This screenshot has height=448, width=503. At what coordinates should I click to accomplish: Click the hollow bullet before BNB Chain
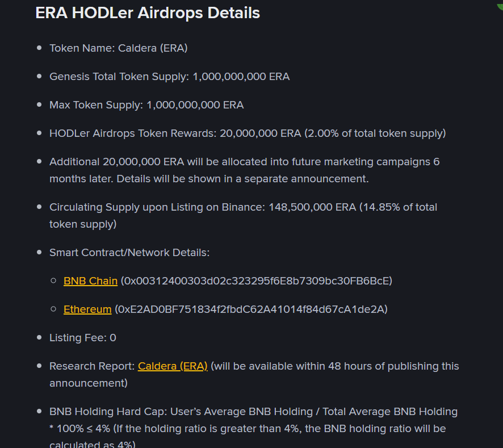click(53, 281)
